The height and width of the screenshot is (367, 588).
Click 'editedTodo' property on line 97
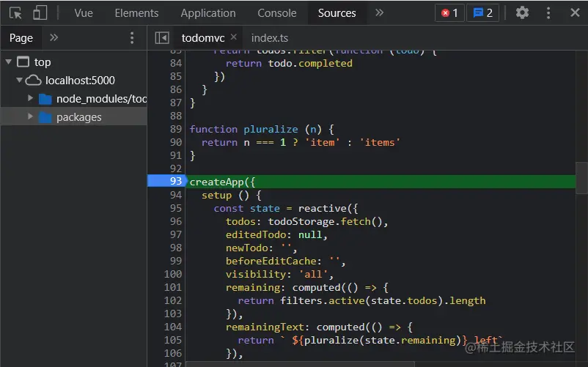(256, 234)
